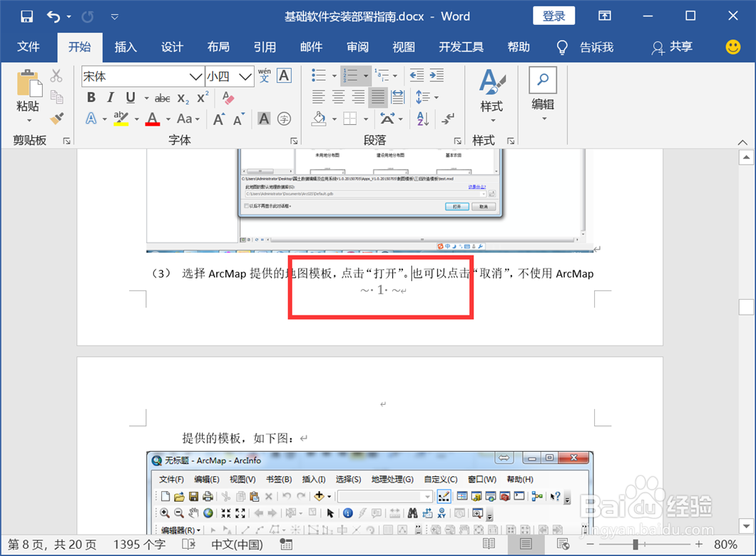This screenshot has width=756, height=556.
Task: Expand the numbering list dropdown arrow
Action: [x=366, y=76]
